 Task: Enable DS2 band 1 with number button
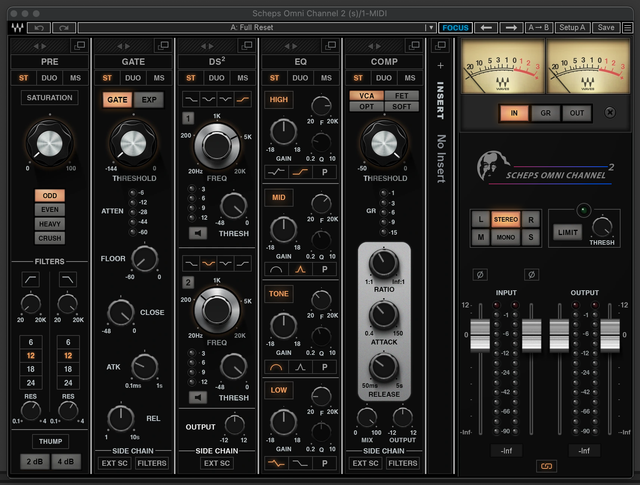point(188,118)
